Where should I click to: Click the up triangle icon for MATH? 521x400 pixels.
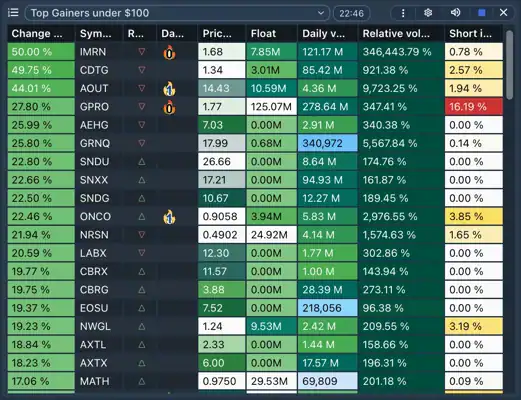(x=142, y=381)
